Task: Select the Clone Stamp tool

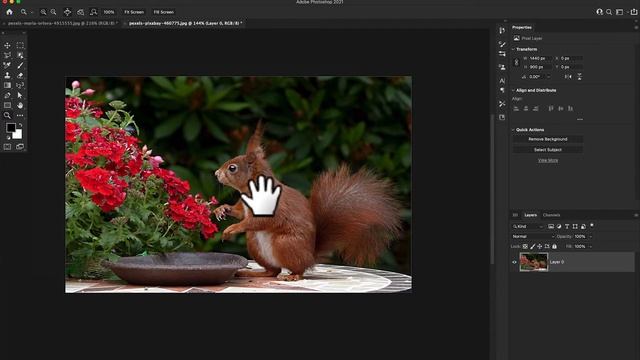Action: click(x=7, y=75)
